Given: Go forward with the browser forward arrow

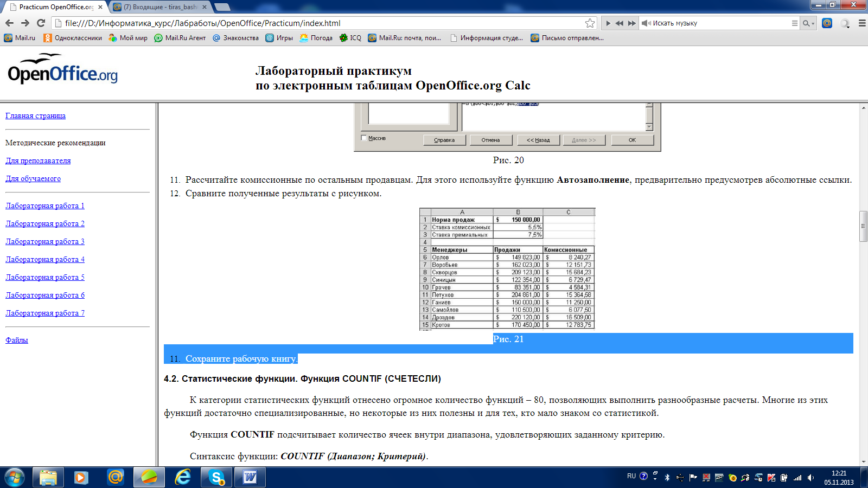Looking at the screenshot, I should 25,23.
